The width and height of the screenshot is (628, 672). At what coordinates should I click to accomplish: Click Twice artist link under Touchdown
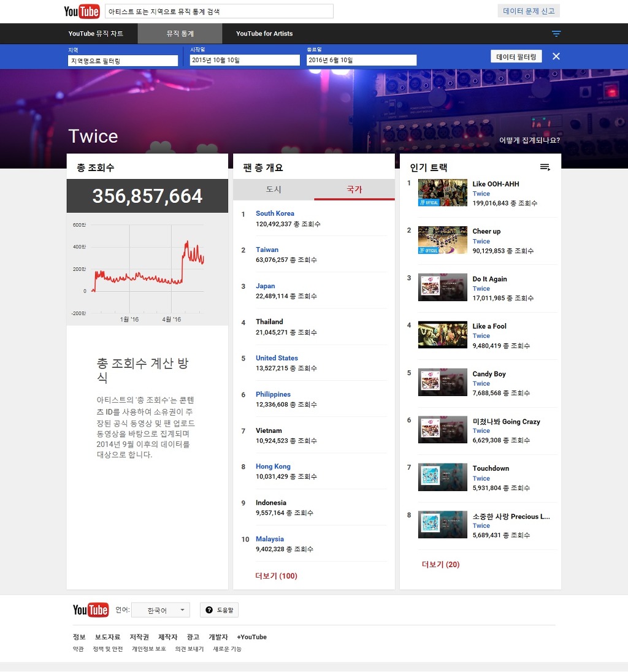click(x=481, y=478)
